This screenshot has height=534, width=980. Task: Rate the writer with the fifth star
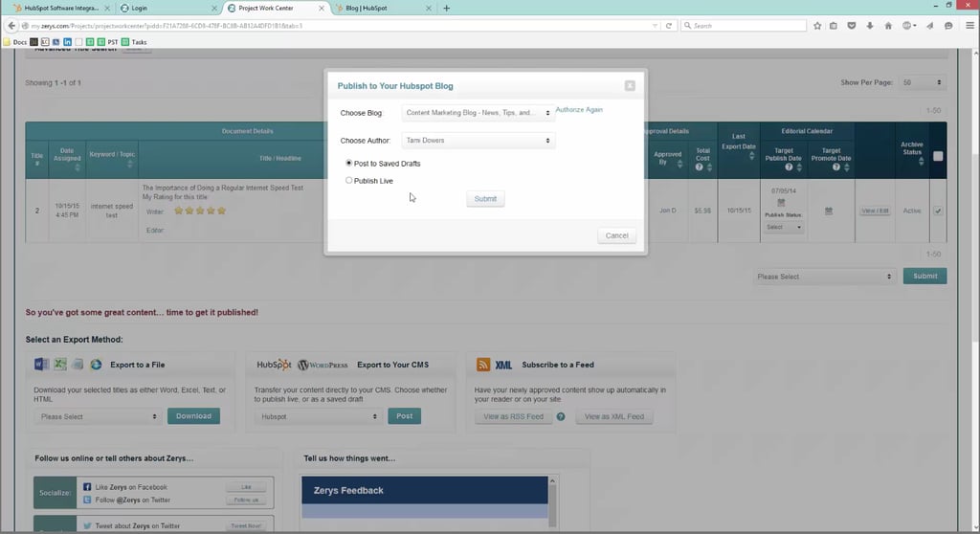pyautogui.click(x=221, y=211)
